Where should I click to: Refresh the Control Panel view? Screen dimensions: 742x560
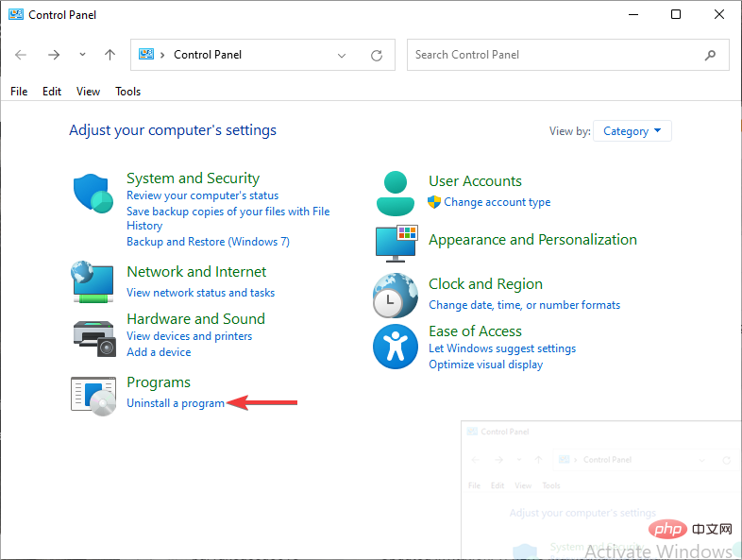pyautogui.click(x=377, y=56)
